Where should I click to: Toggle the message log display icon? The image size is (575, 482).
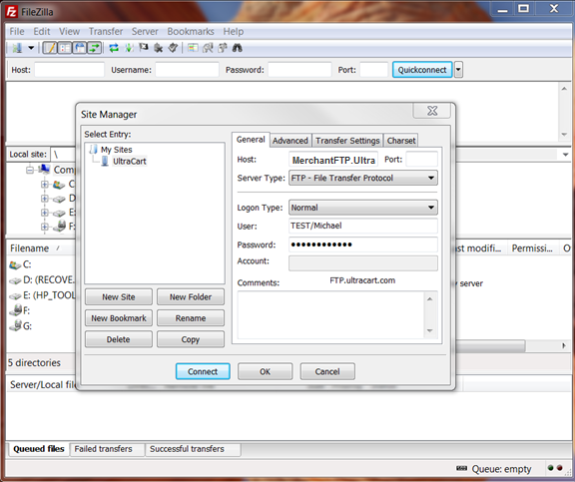(50, 48)
